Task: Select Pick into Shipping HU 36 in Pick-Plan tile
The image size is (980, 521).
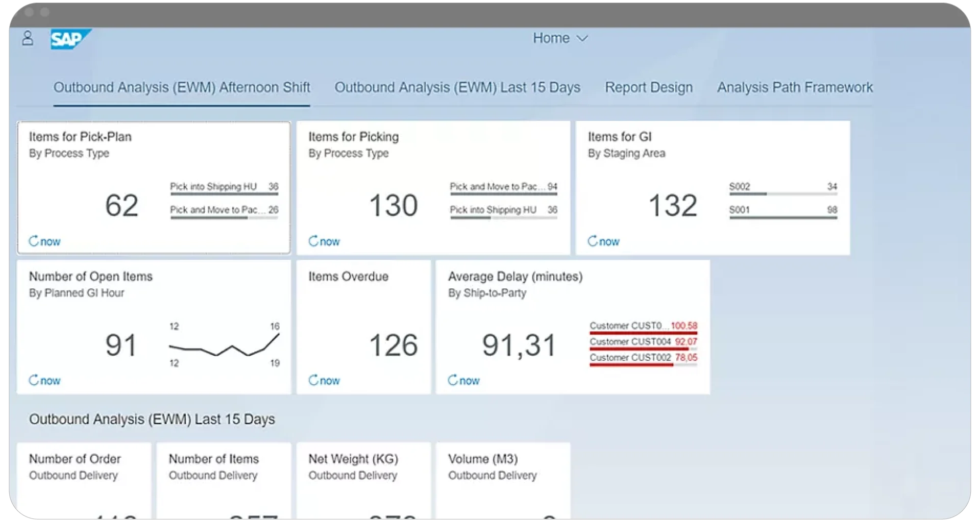Action: (x=224, y=188)
